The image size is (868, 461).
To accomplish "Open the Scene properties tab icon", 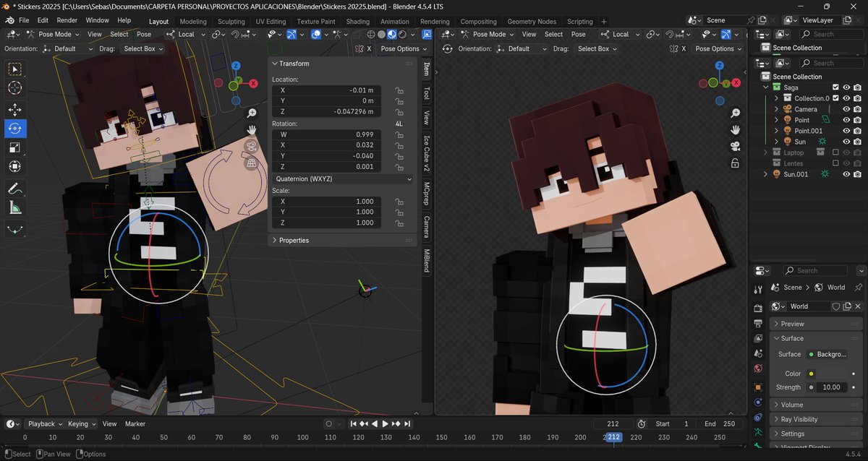I will point(758,354).
